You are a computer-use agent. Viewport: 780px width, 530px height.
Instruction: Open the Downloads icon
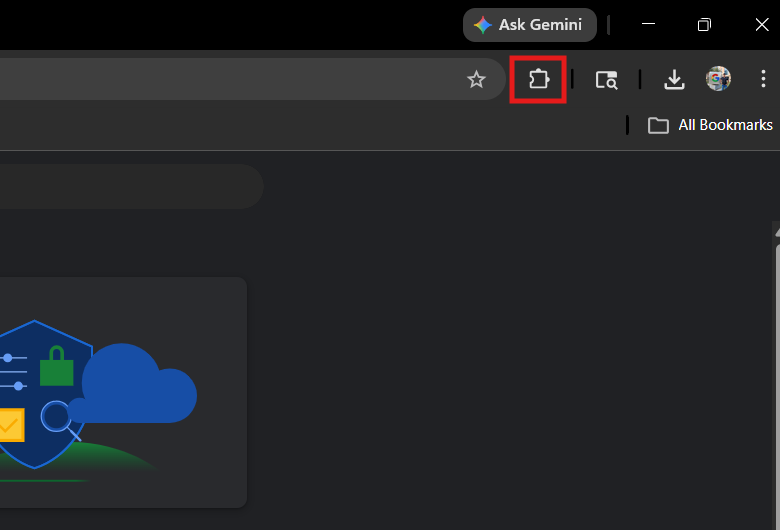(674, 79)
